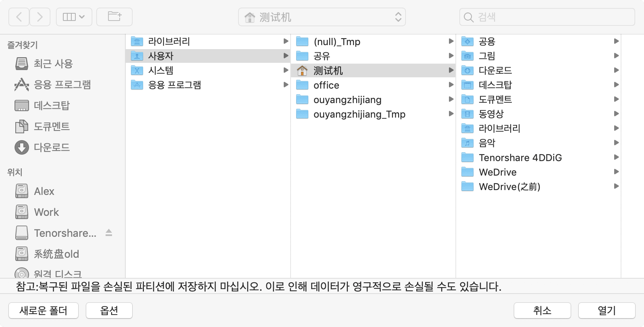
Task: Expand (null)_Tmp folder arrow
Action: click(451, 41)
